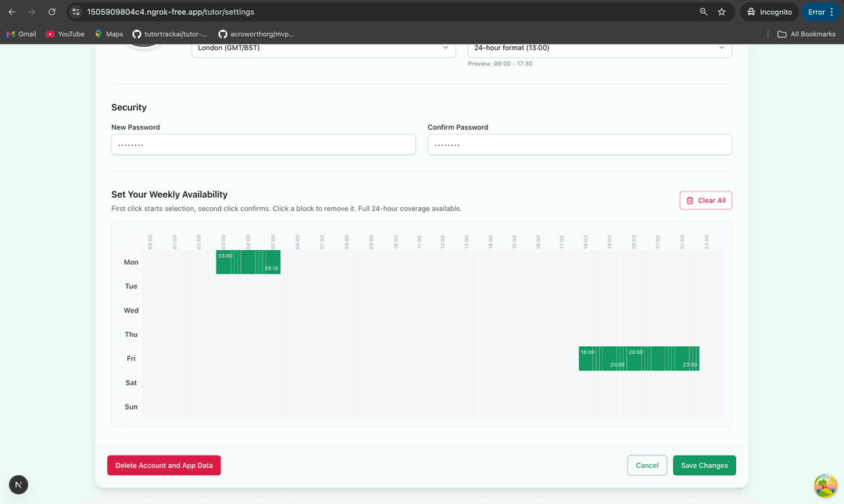Click the Error button in browser toolbar
The height and width of the screenshot is (504, 844).
[x=821, y=12]
